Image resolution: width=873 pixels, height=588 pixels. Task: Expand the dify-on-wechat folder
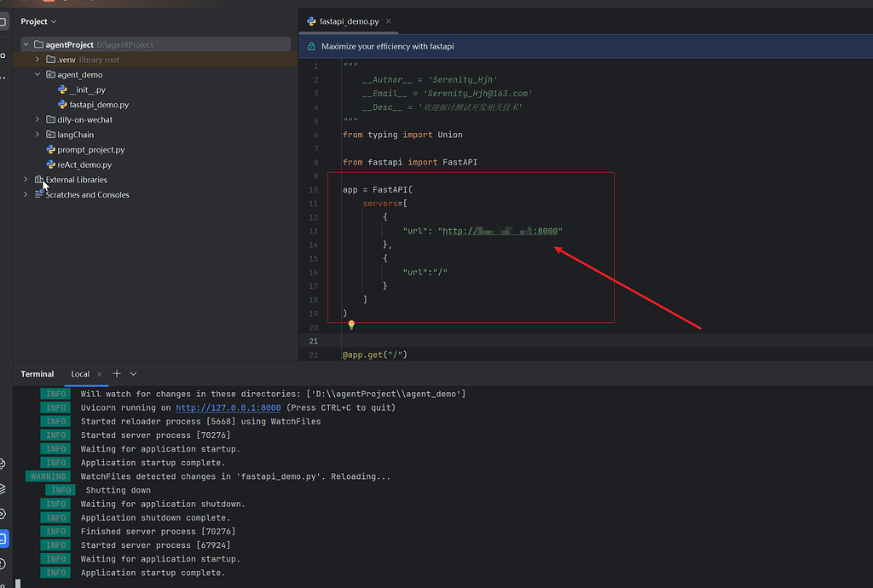[38, 120]
